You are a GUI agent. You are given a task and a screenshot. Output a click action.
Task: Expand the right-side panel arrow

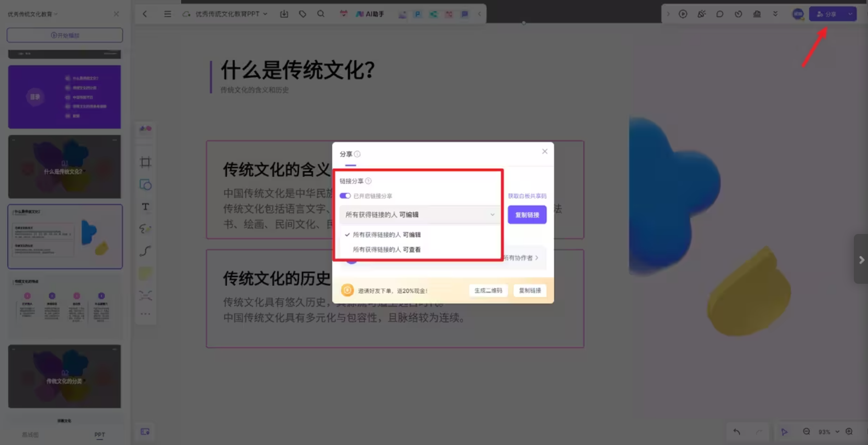(861, 260)
